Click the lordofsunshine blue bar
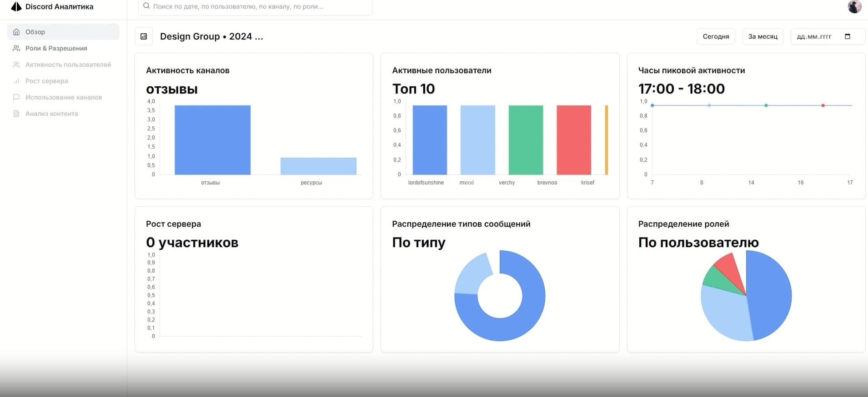Viewport: 868px width, 397px height. (x=430, y=140)
